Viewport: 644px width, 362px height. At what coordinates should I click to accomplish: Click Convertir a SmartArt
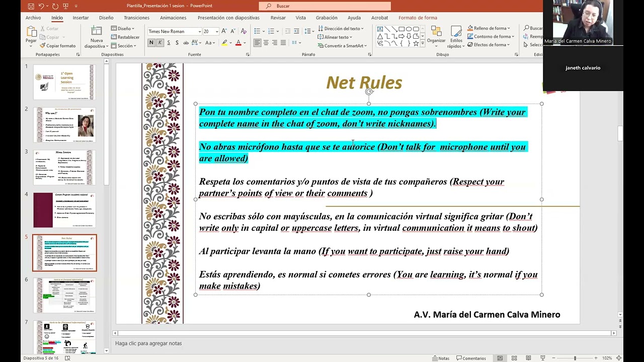[x=342, y=46]
